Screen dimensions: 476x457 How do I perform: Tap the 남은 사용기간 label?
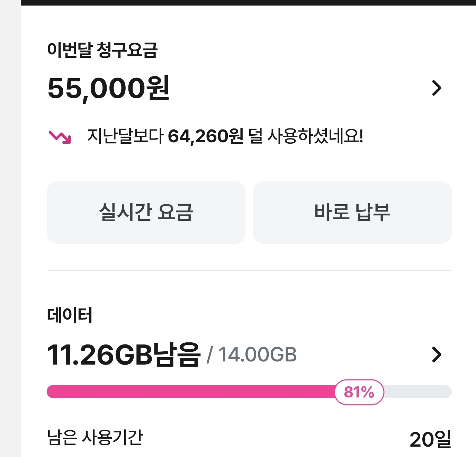[x=95, y=438]
